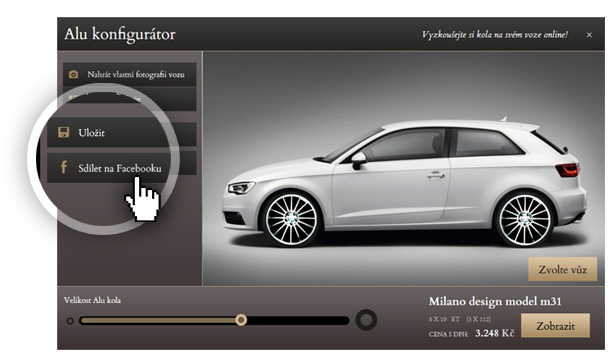
Task: Click the partially hidden button under upload option
Action: [x=130, y=99]
